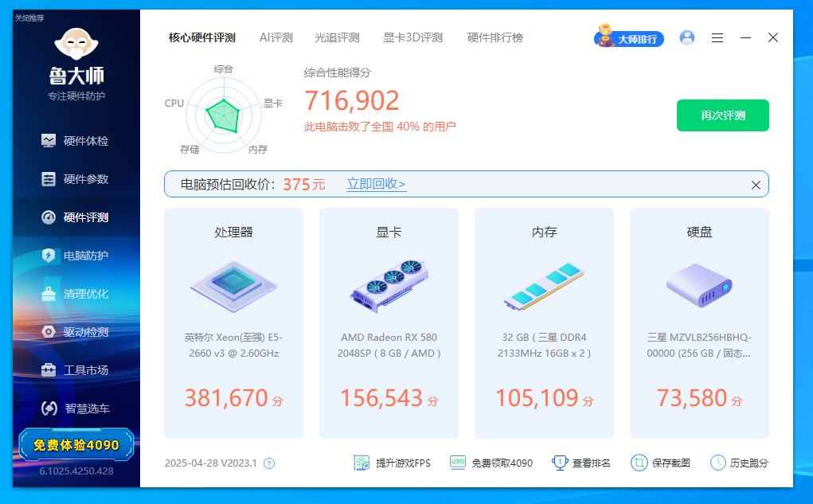Click the radar performance chart
813x504 pixels.
(224, 115)
